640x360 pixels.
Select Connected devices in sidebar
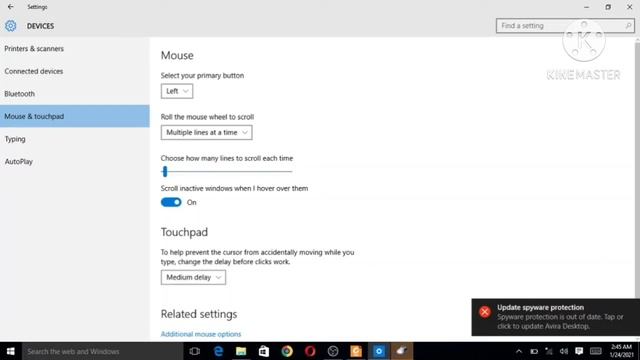pos(75,71)
